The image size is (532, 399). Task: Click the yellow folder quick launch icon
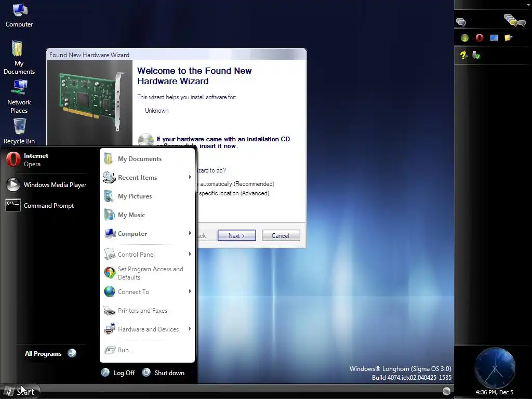click(x=508, y=37)
